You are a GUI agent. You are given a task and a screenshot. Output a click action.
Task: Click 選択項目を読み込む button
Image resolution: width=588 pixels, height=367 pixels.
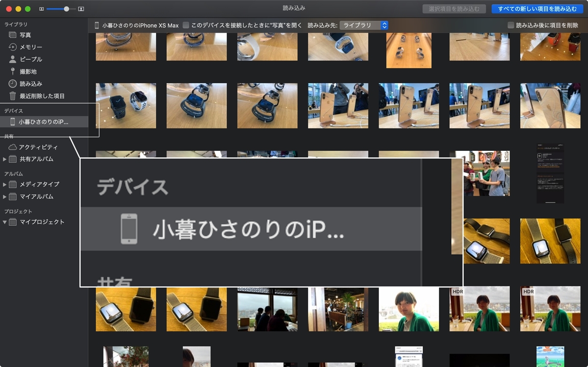454,9
